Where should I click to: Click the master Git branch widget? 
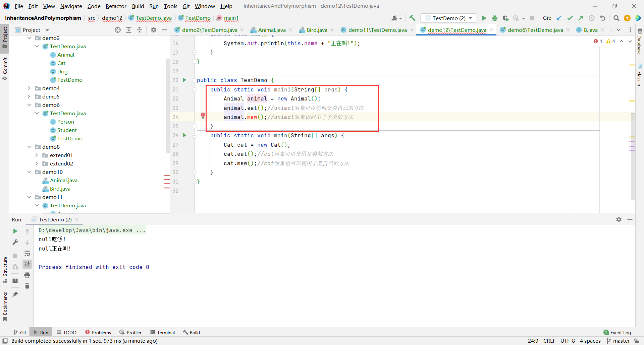[x=618, y=341]
